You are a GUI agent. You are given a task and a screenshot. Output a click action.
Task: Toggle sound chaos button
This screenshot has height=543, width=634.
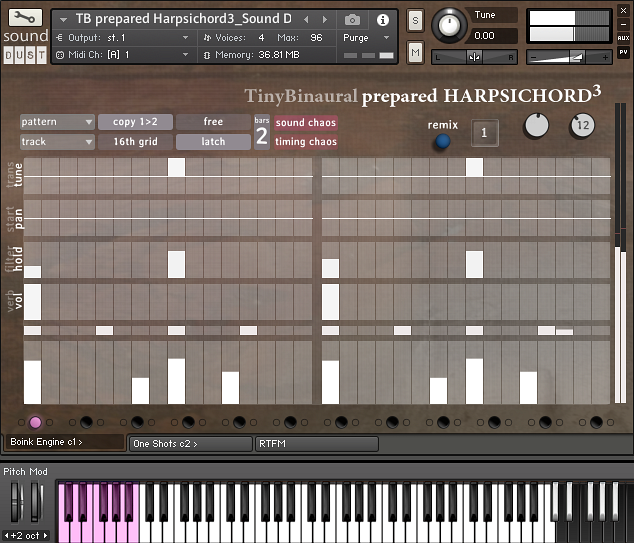[x=306, y=123]
